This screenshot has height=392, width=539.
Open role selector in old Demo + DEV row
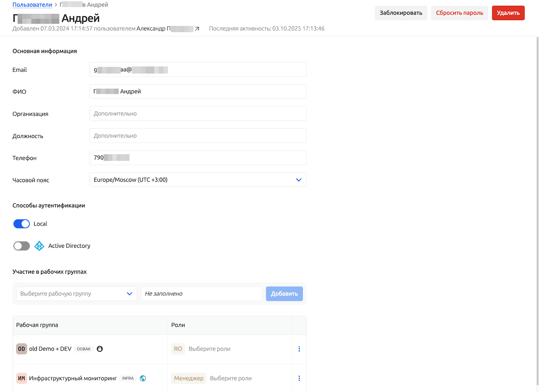(x=209, y=349)
